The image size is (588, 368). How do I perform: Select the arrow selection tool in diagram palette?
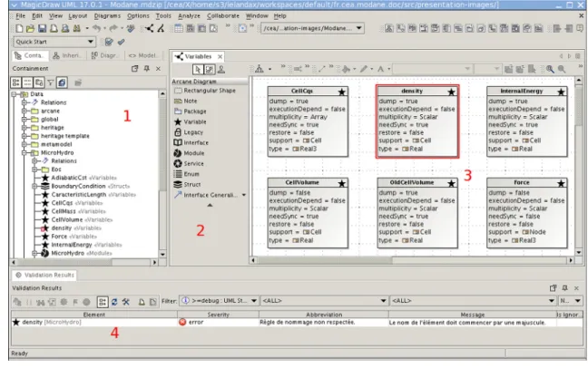click(x=198, y=69)
